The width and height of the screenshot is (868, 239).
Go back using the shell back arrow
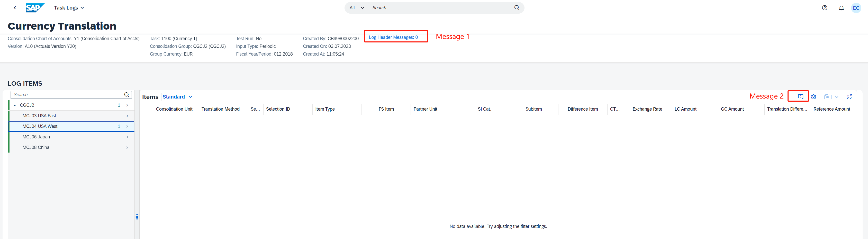coord(15,8)
